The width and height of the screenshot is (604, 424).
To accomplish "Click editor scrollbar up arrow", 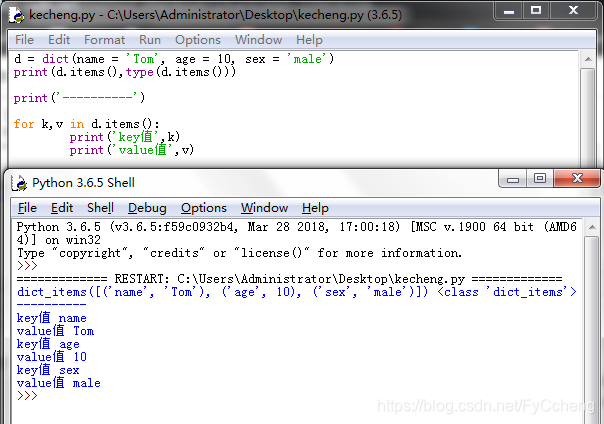I will click(x=588, y=59).
